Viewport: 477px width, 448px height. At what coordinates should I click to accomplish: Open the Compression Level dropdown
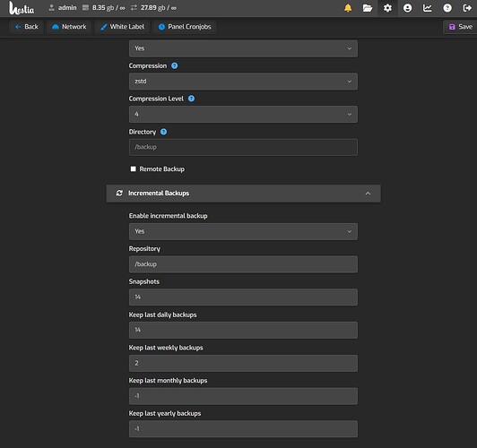tap(243, 115)
